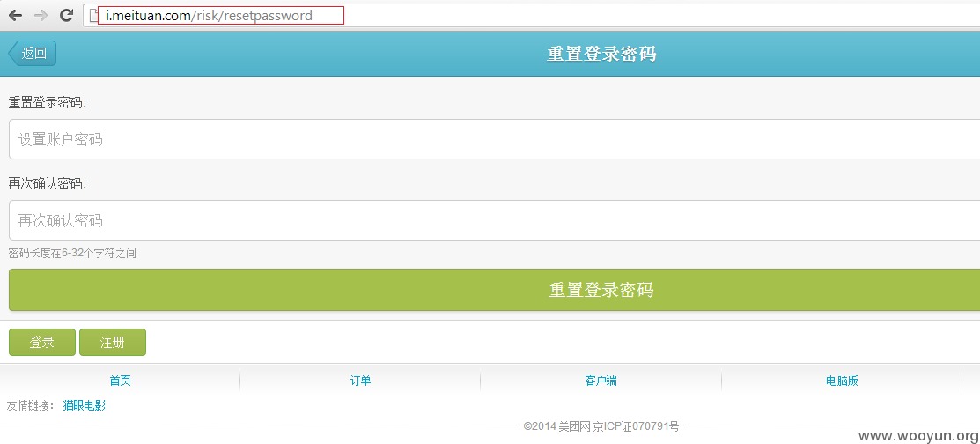This screenshot has height=444, width=980.
Task: Click the 友情链接 label
Action: coord(33,405)
